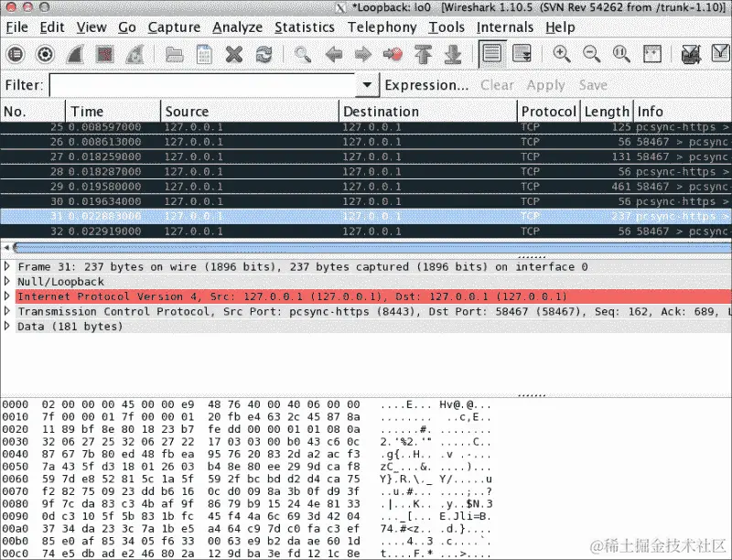Zoom in the text size
Screen dimensions: 732x560
562,55
